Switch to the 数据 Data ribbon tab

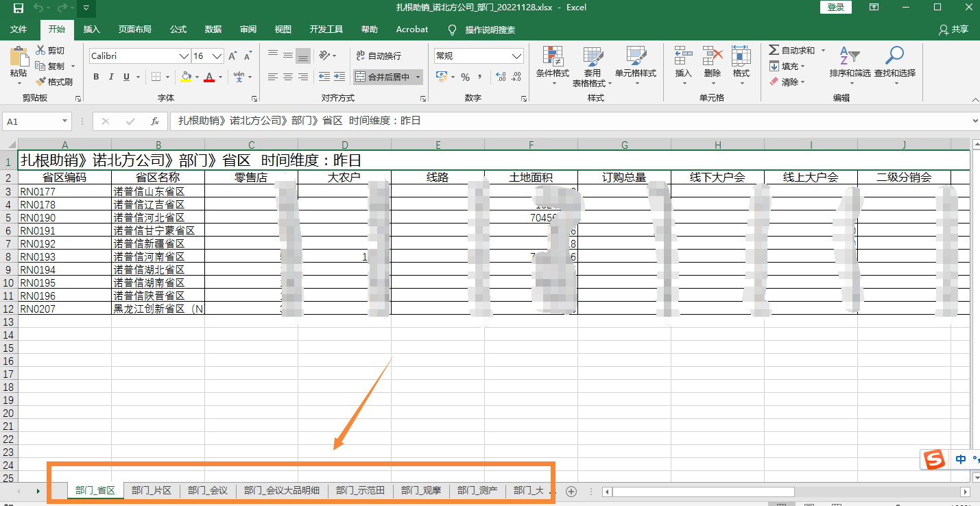tap(213, 29)
